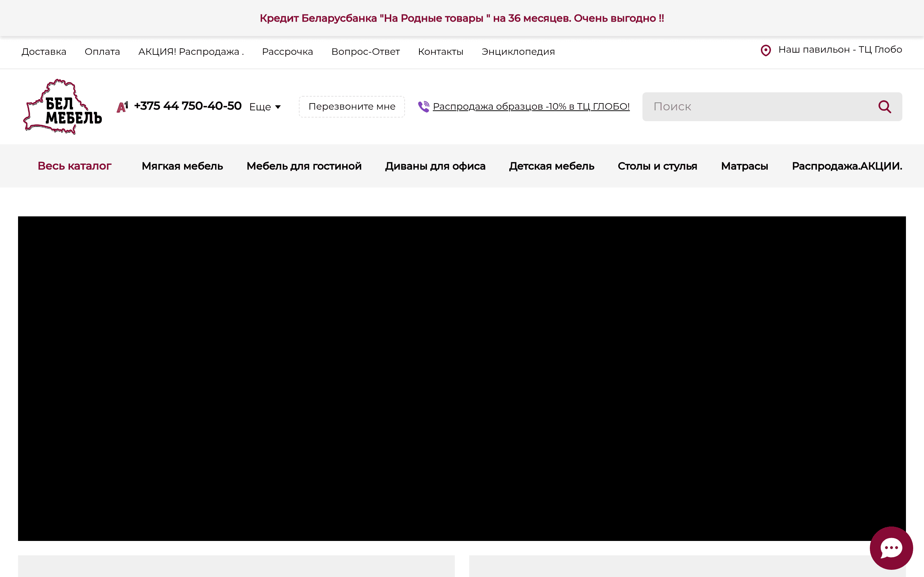This screenshot has height=577, width=924.
Task: Click the BelMebel logo
Action: 62,106
